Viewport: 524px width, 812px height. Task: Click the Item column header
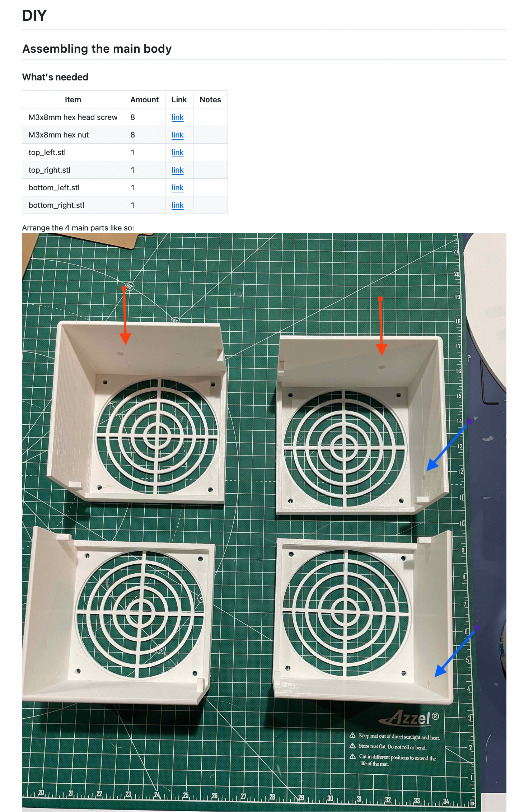(x=73, y=100)
